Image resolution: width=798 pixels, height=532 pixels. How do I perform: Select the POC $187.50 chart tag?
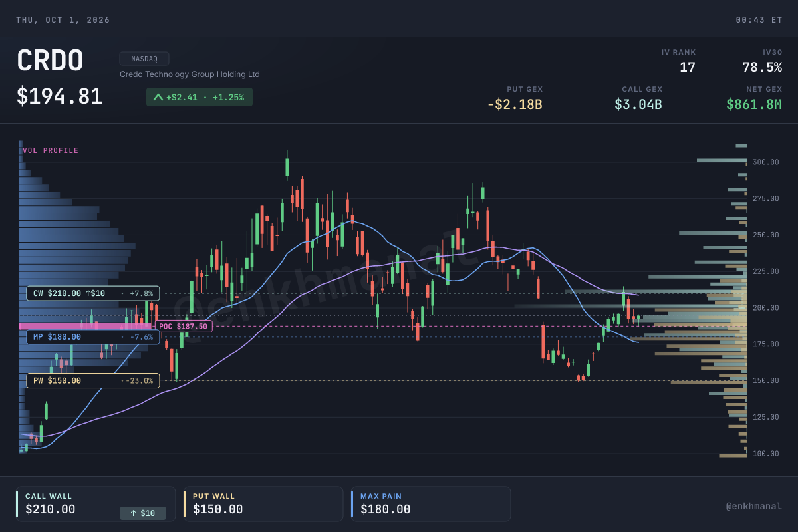[184, 326]
